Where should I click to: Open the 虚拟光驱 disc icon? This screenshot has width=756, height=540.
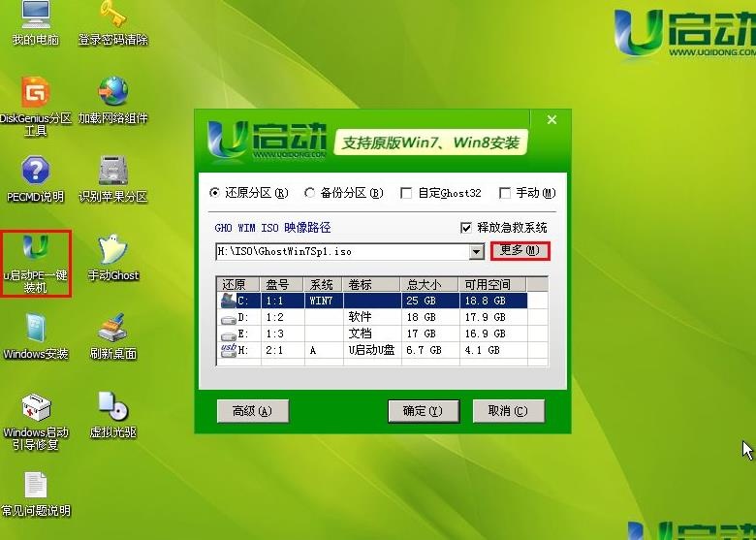[x=112, y=415]
